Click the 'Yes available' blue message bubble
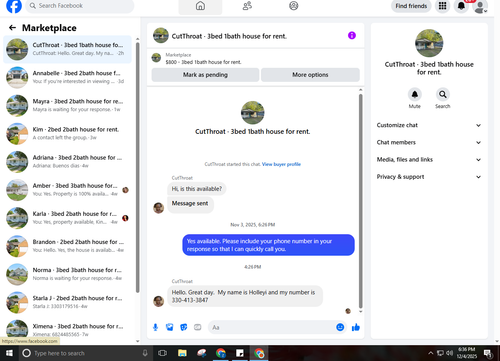The height and width of the screenshot is (361, 500). [x=268, y=245]
